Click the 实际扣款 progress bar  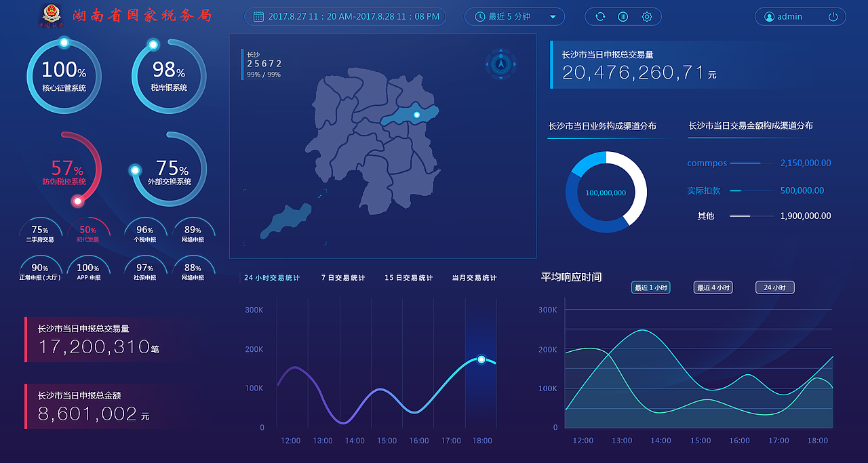[751, 190]
